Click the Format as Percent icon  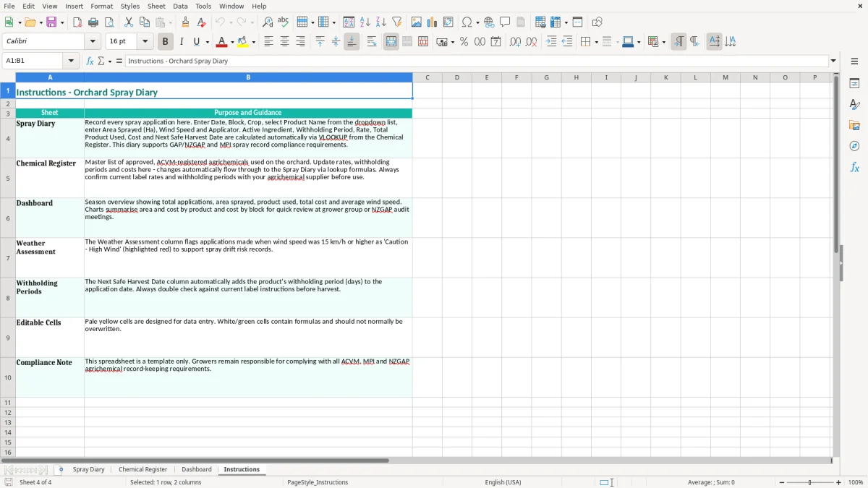[x=464, y=42]
